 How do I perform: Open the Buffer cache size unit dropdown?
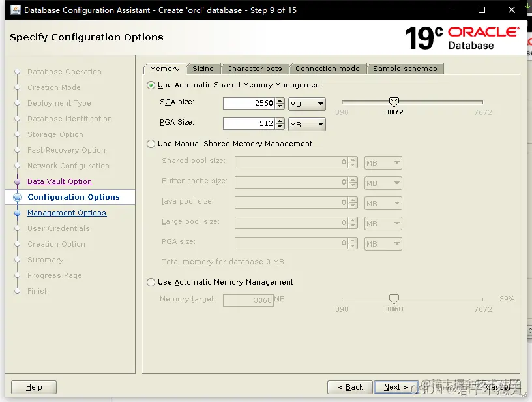383,183
